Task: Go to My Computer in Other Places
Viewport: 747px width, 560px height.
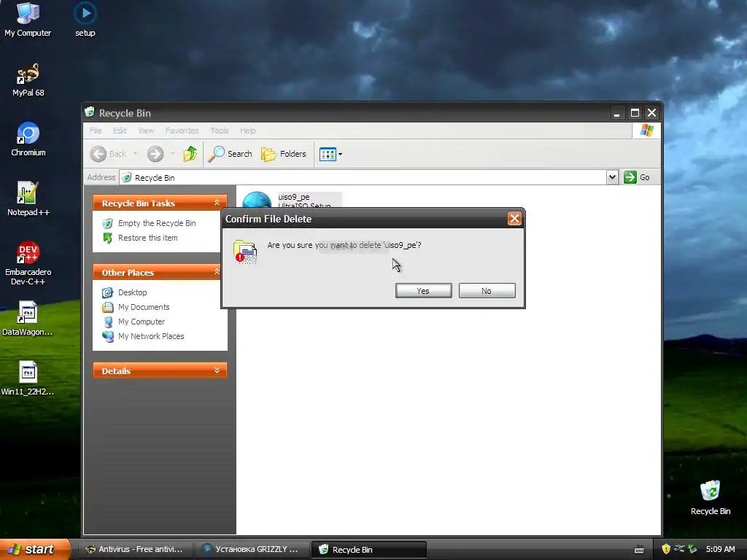Action: (142, 322)
